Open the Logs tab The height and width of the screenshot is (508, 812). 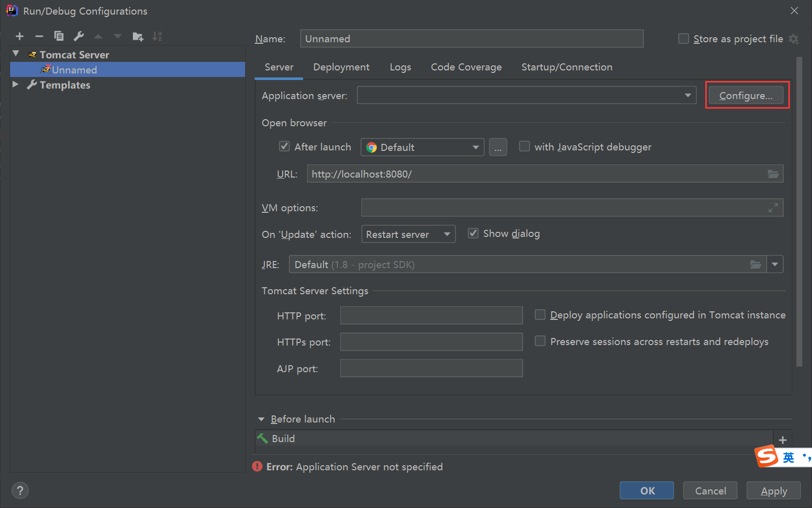(400, 67)
